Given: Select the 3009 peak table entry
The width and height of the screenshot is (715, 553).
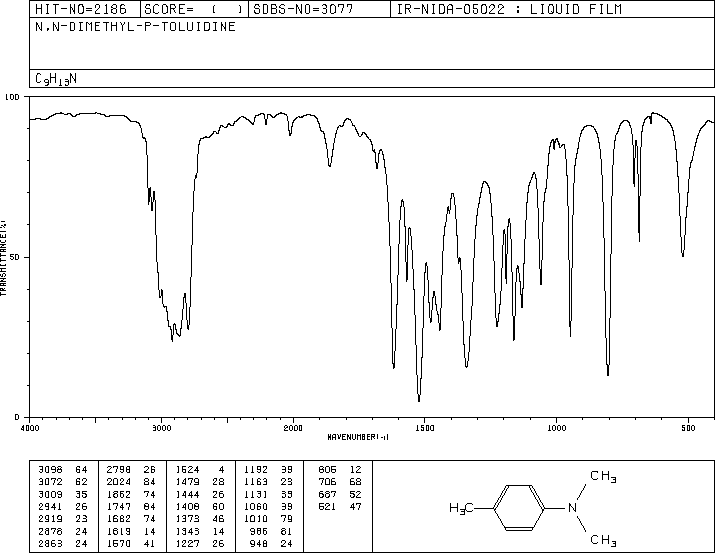Looking at the screenshot, I should pyautogui.click(x=51, y=494).
